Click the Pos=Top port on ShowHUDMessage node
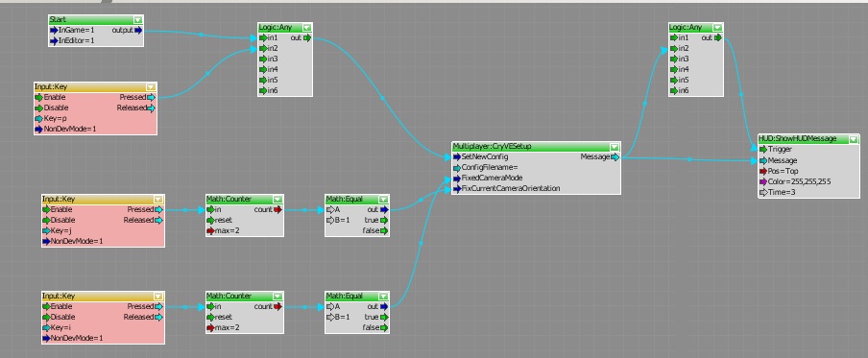Viewport: 868px width, 358px height. [779, 171]
